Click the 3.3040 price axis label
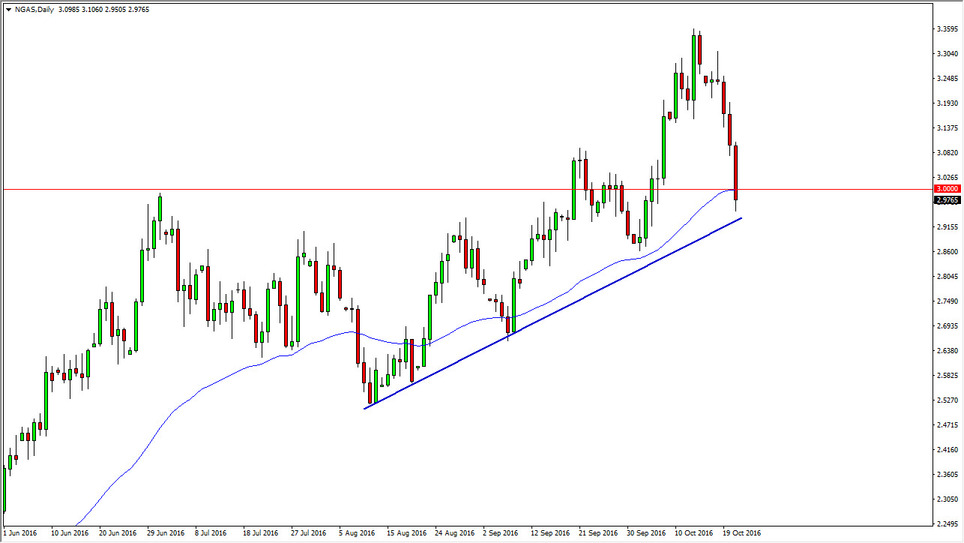964x543 pixels. (947, 54)
